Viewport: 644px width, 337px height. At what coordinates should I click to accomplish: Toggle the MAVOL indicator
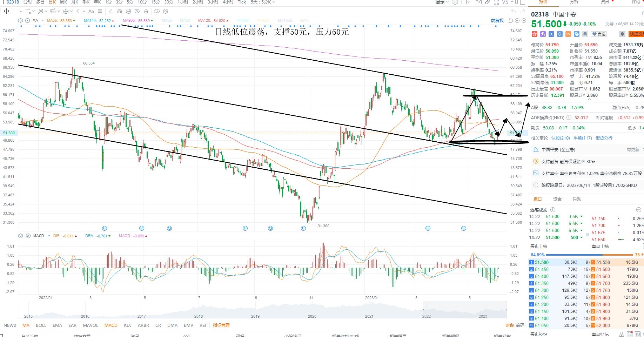[90, 325]
